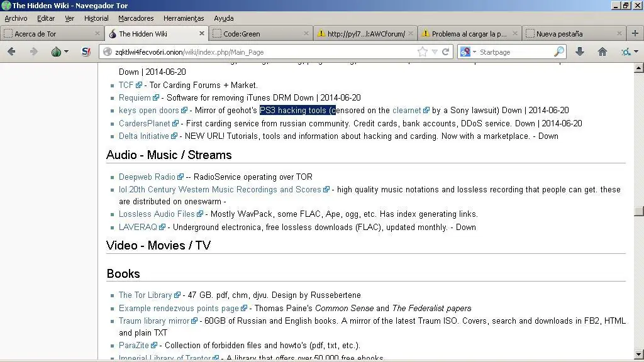This screenshot has height=362, width=644.
Task: Click the scrollbar down arrow
Action: pyautogui.click(x=639, y=354)
